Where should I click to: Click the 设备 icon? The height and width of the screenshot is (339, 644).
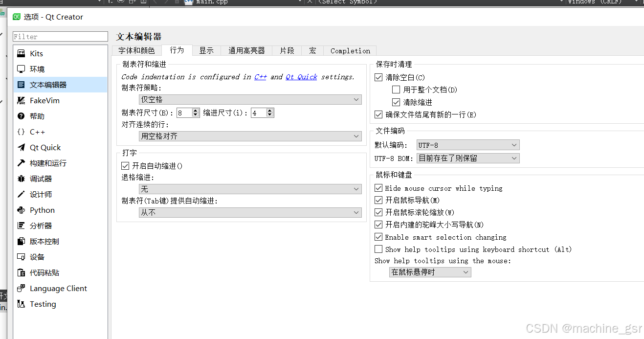pyautogui.click(x=21, y=257)
